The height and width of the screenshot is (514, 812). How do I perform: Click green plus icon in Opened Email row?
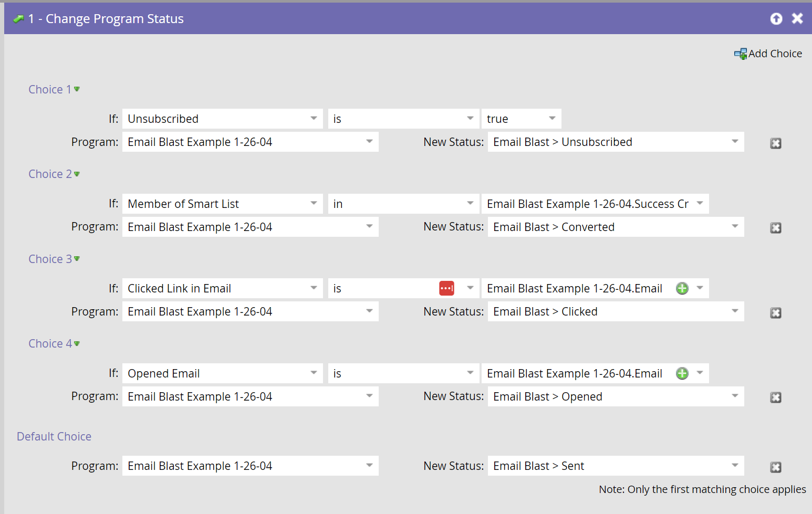coord(682,373)
